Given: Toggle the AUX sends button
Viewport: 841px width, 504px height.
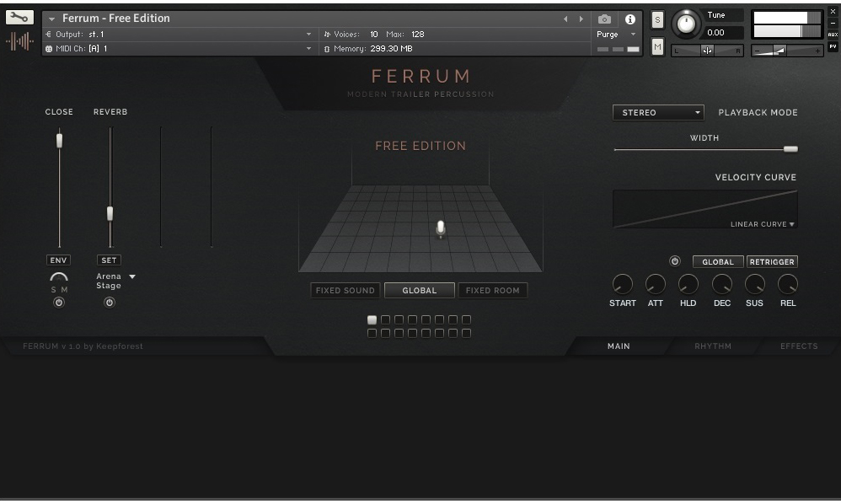Looking at the screenshot, I should click(833, 35).
